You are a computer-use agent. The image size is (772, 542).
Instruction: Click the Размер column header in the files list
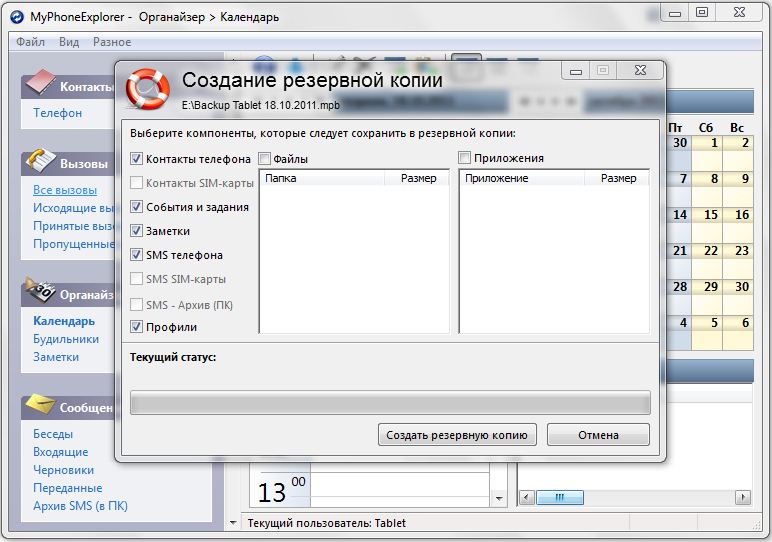tap(417, 178)
